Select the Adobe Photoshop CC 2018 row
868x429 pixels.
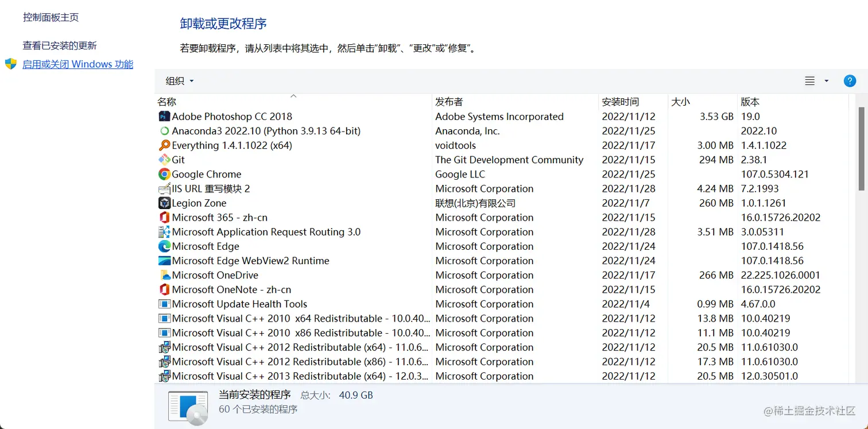coord(502,117)
